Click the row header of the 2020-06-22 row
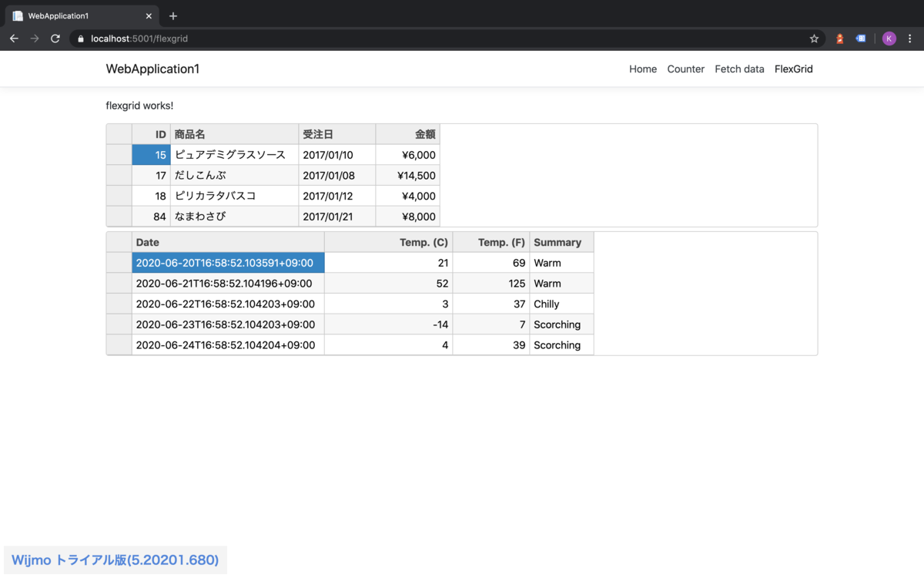The height and width of the screenshot is (578, 924). [119, 304]
